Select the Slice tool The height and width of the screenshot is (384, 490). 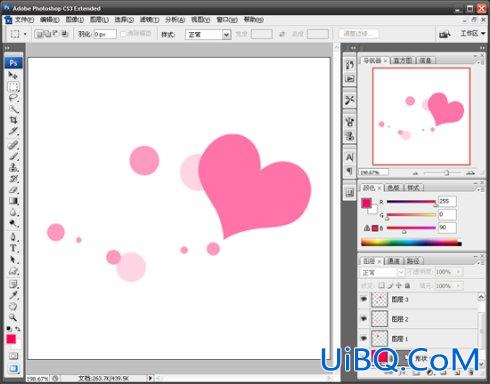tap(13, 131)
